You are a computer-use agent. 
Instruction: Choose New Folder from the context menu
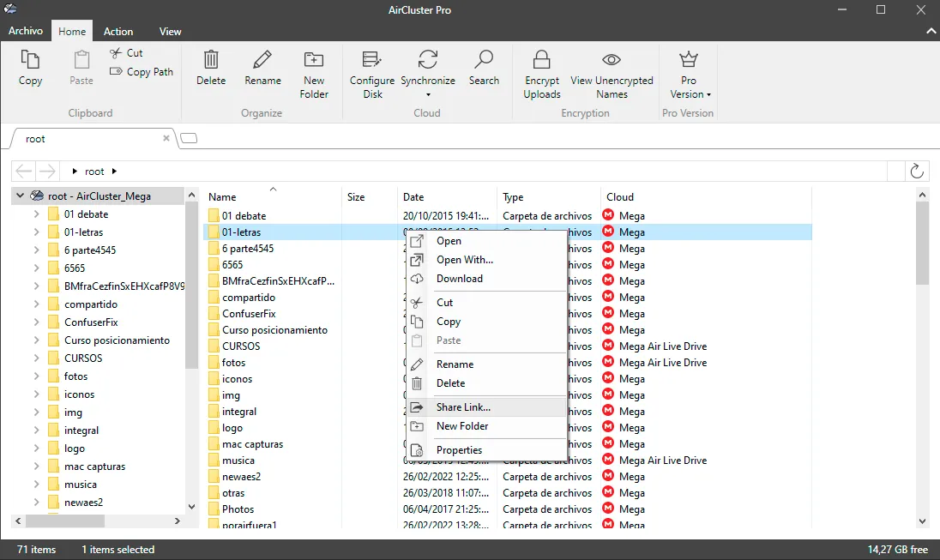pos(486,425)
